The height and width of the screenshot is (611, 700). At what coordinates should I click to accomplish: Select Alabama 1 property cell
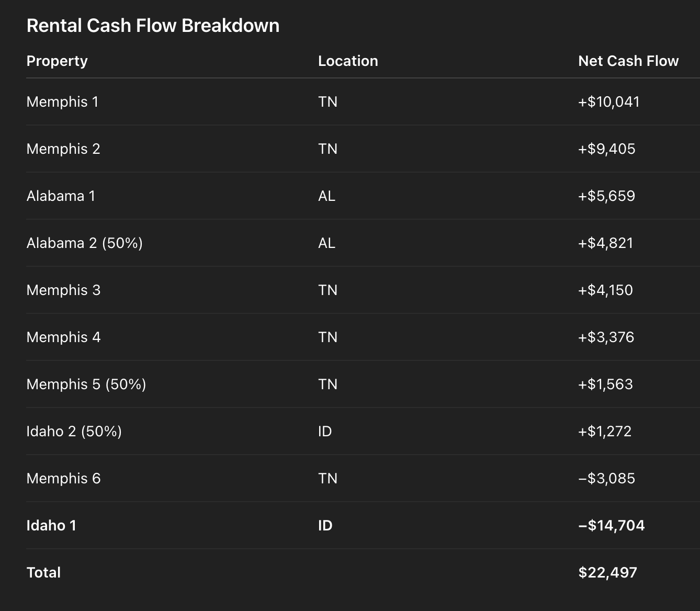point(61,196)
